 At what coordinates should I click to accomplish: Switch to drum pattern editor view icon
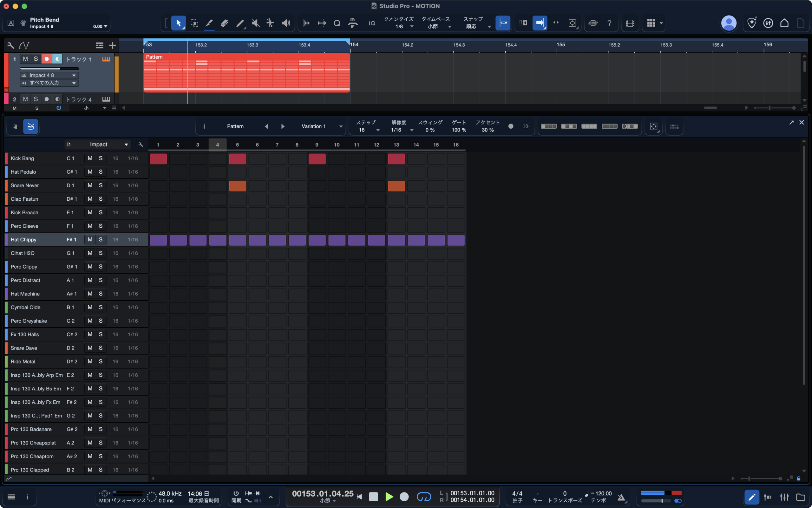[x=30, y=127]
